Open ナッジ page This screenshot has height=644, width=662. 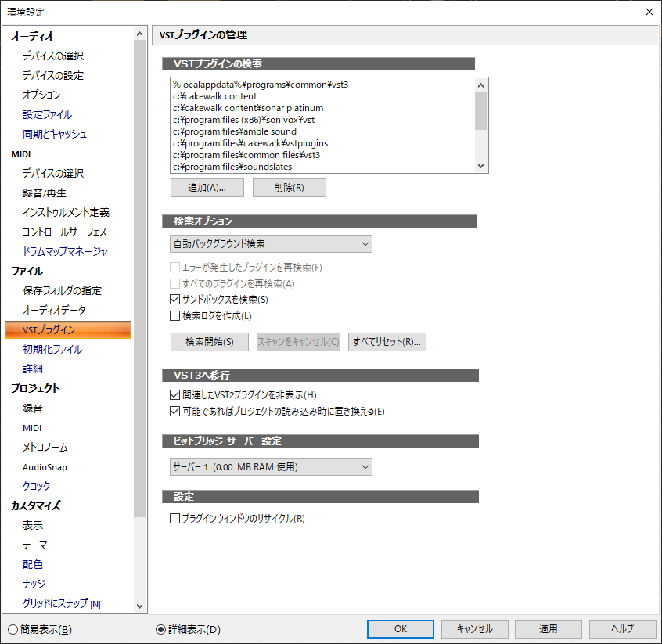(x=34, y=584)
